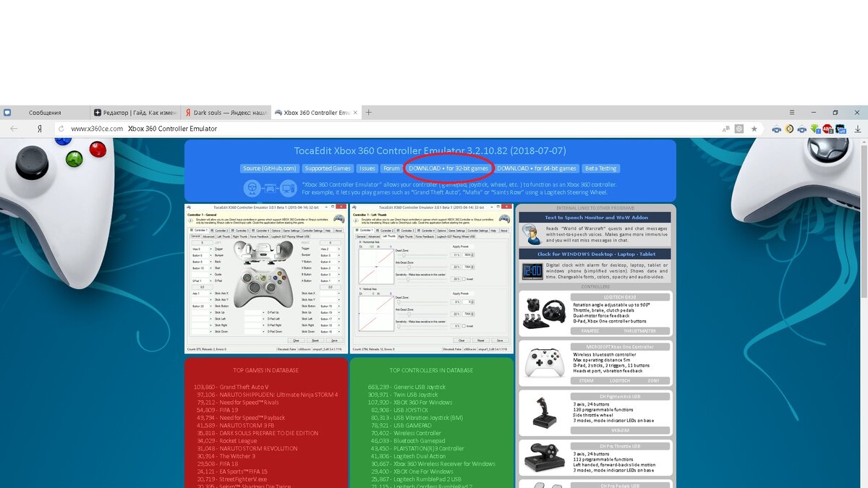Click the Yandex Я home icon
This screenshot has height=488, width=868.
[39, 129]
